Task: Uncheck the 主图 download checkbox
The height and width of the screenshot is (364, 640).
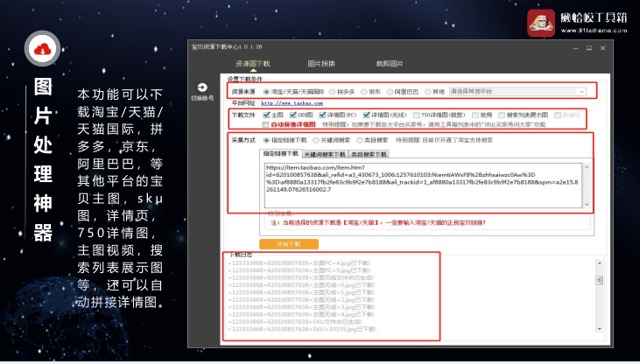Action: 266,115
